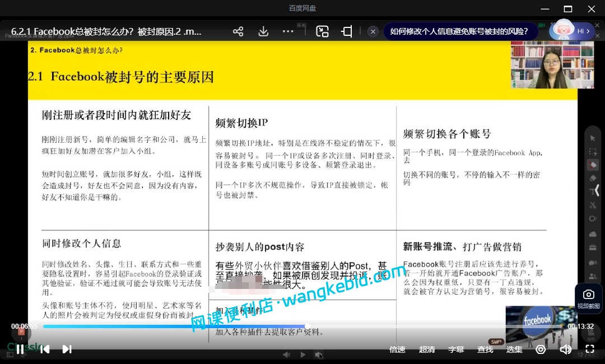Image resolution: width=605 pixels, height=364 pixels.
Task: Click the briefcase icon in side toolbar
Action: pos(593,248)
